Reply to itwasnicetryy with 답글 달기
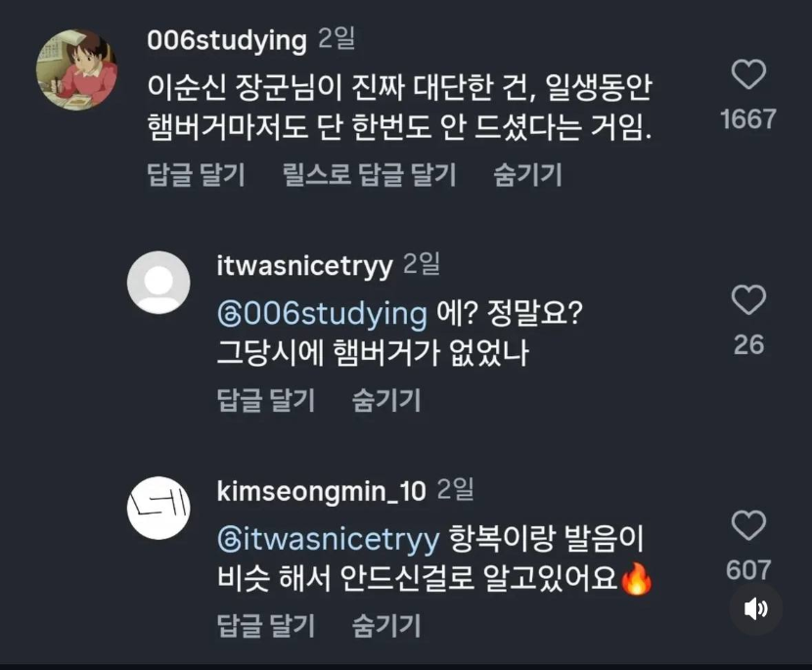Viewport: 812px width, 670px height. pyautogui.click(x=265, y=400)
